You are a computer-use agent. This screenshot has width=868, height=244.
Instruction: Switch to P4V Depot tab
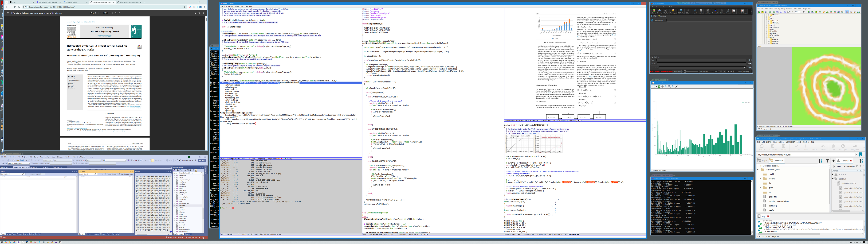tap(762, 161)
